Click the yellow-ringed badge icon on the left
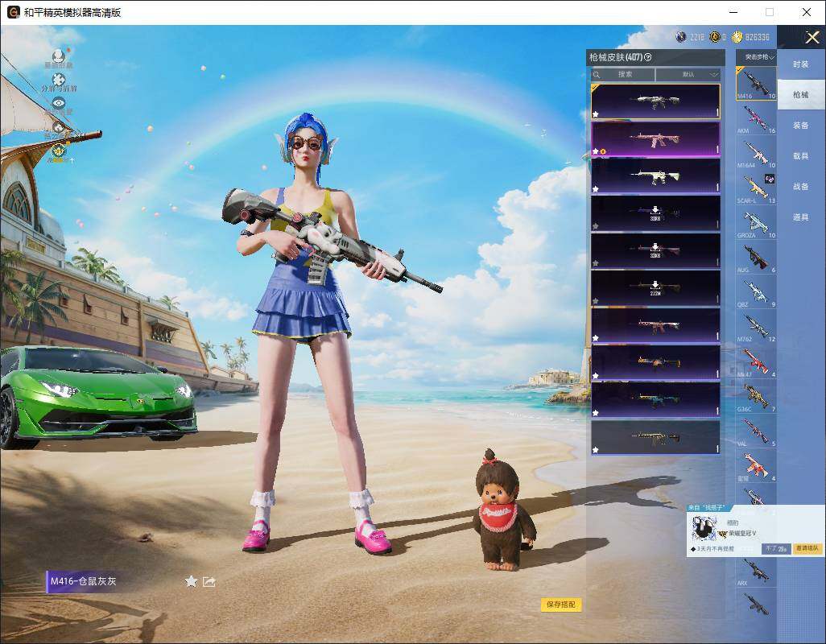Image resolution: width=826 pixels, height=644 pixels. [59, 151]
